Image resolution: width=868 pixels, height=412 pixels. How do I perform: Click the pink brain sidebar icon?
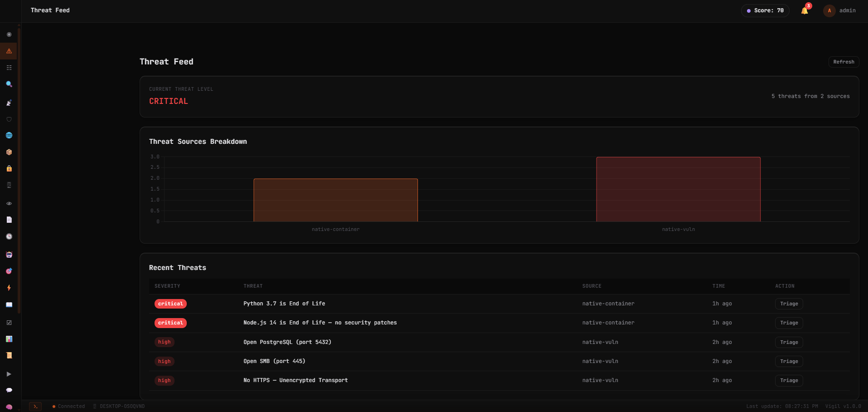click(x=9, y=407)
